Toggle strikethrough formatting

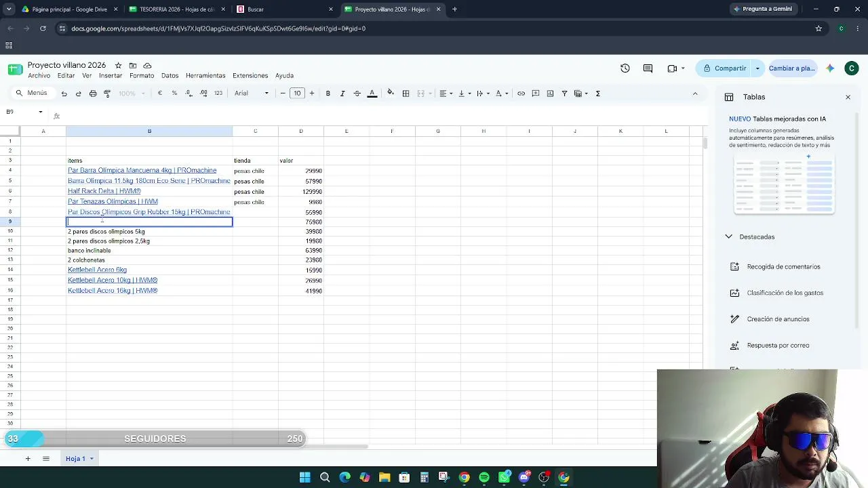[357, 94]
